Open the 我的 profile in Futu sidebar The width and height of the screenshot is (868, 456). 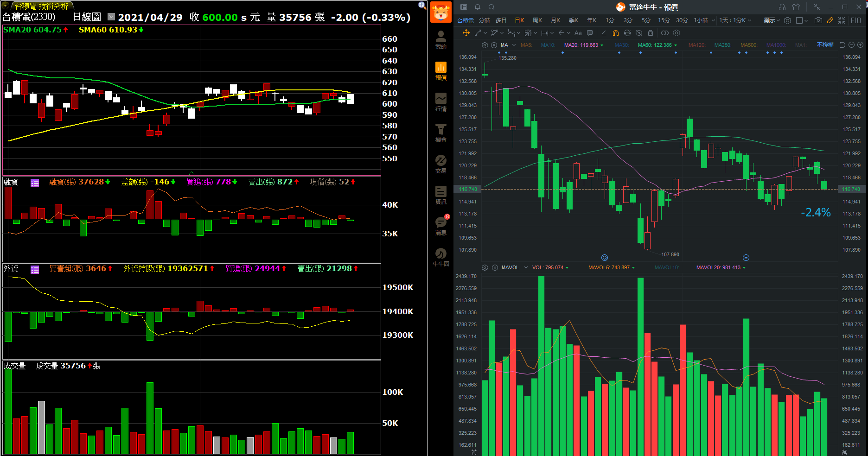440,40
